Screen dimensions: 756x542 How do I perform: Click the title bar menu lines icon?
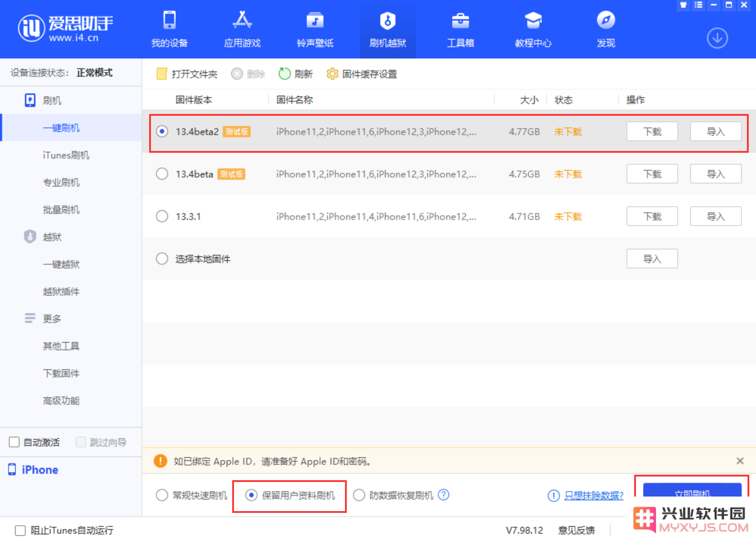click(699, 5)
